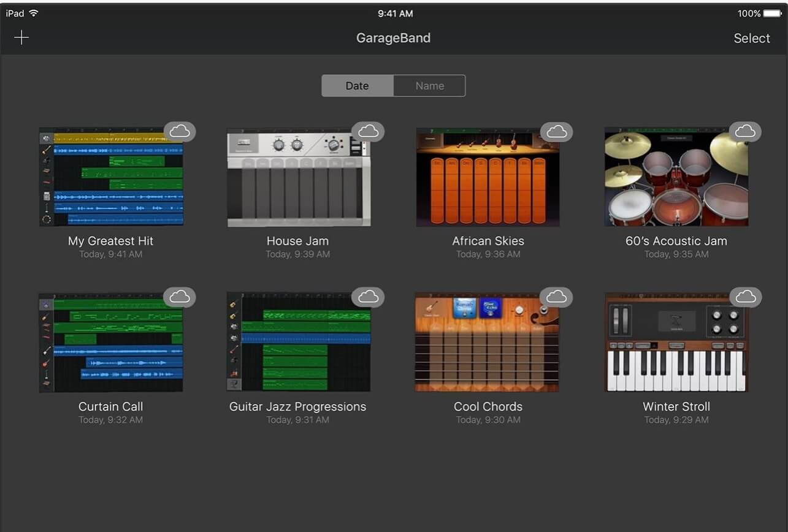The width and height of the screenshot is (788, 532).
Task: Tap the iCloud badge on 60's Acoustic Jam
Action: (745, 131)
